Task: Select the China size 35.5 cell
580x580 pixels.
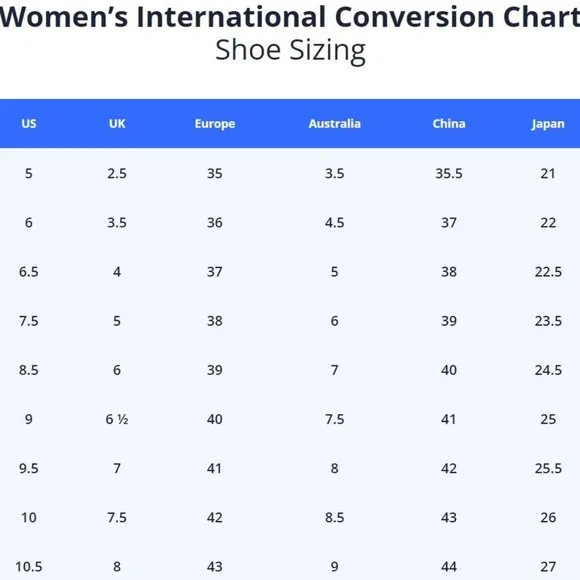Action: click(x=449, y=173)
